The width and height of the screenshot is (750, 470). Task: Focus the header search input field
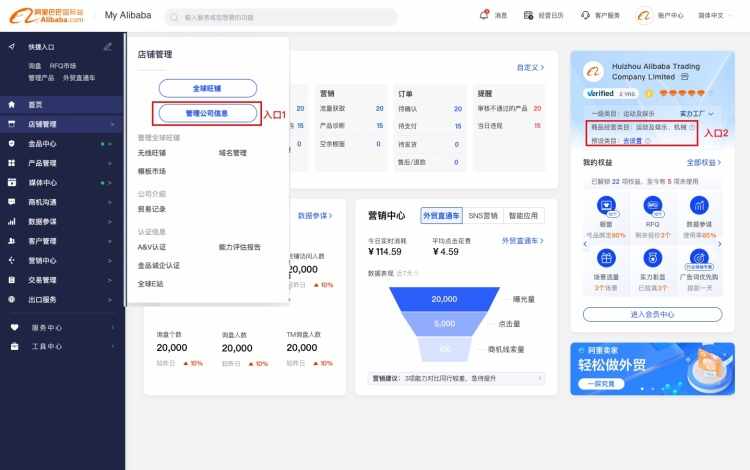tap(281, 17)
